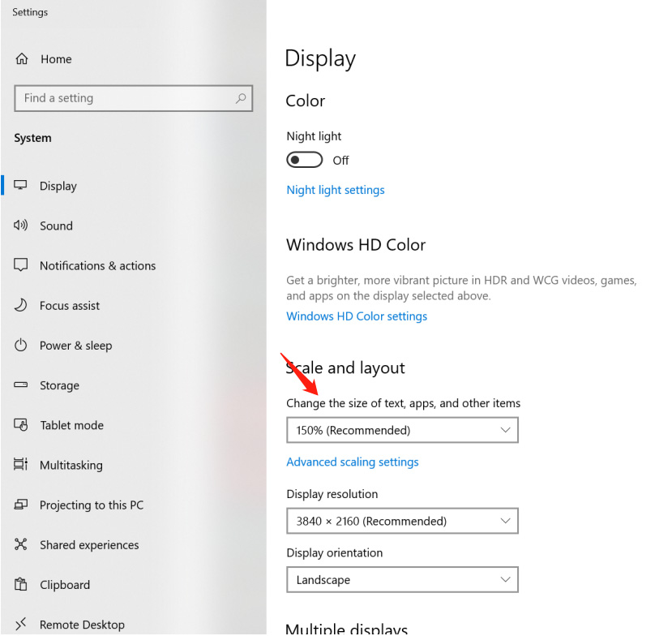Click the Notifications speech bubble icon
This screenshot has height=636, width=672.
[20, 265]
